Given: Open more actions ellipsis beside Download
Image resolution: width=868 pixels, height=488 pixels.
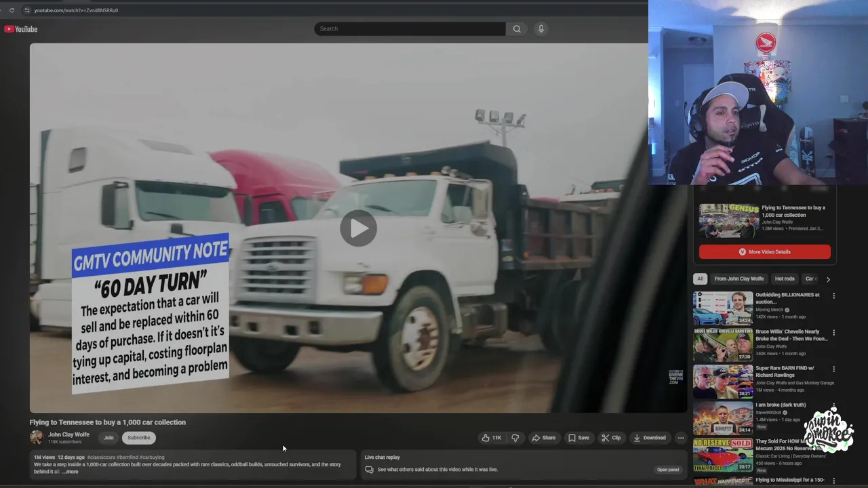Looking at the screenshot, I should [681, 438].
